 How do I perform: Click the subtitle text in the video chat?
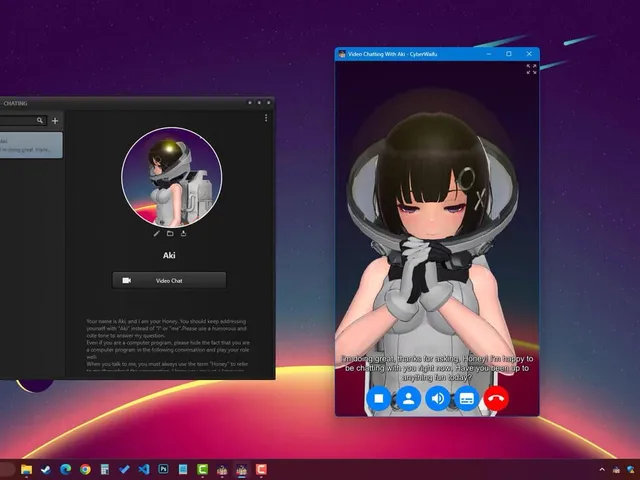click(437, 368)
